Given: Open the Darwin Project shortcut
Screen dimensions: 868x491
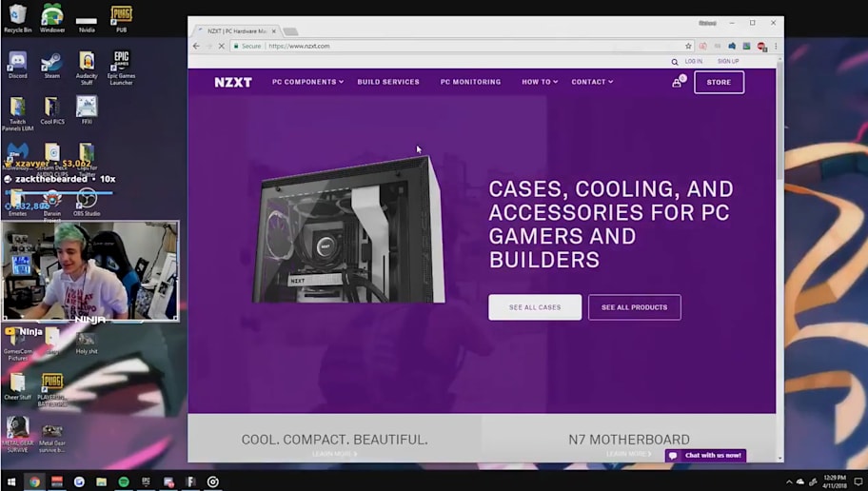Looking at the screenshot, I should pyautogui.click(x=52, y=205).
